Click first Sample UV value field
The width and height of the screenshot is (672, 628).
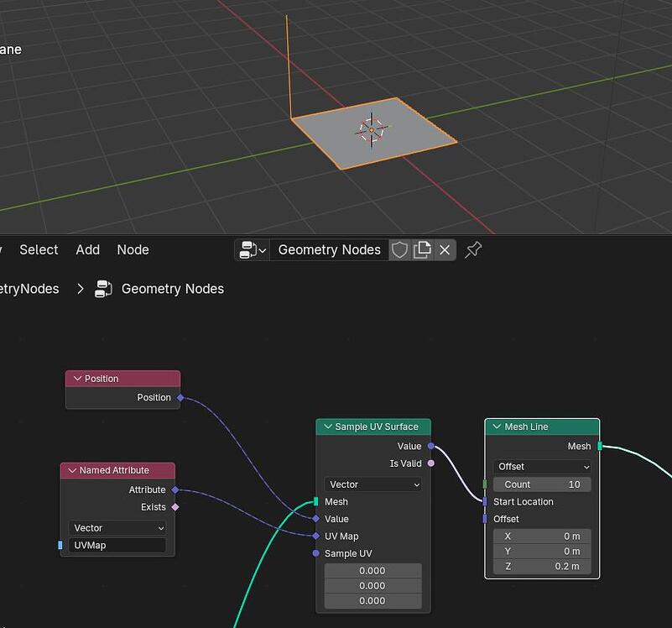[x=372, y=571]
